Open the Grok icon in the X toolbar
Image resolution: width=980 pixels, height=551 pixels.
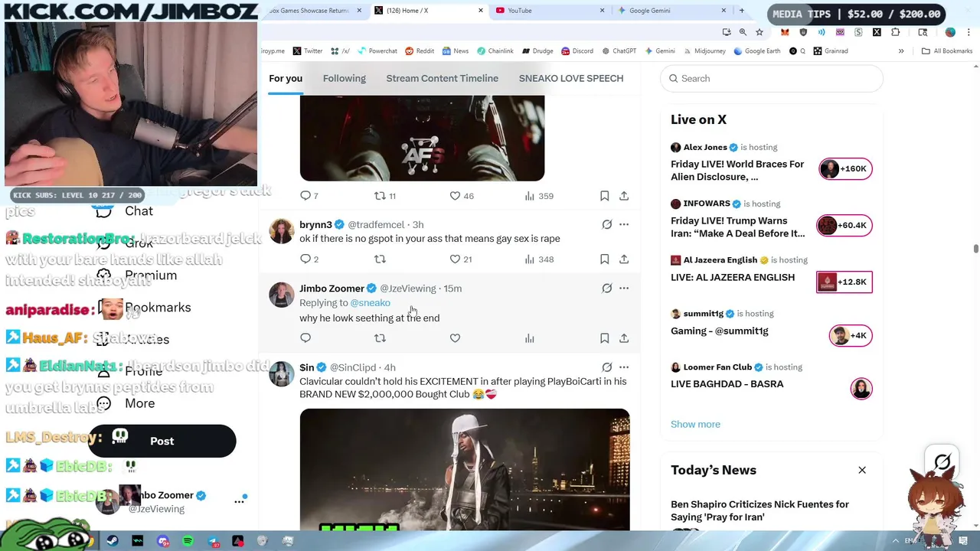coord(942,462)
